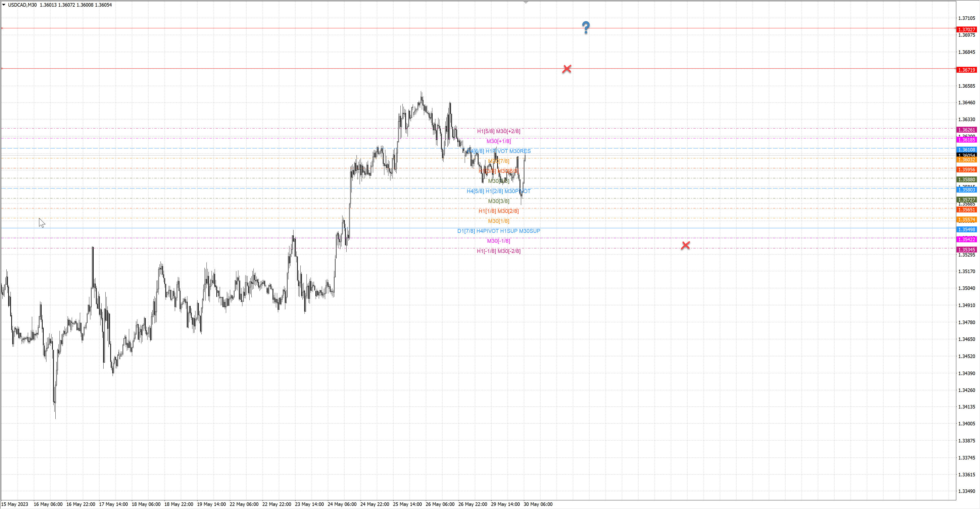Viewport: 980px width, 509px height.
Task: Click the blue 1.36108 price label
Action: click(966, 150)
